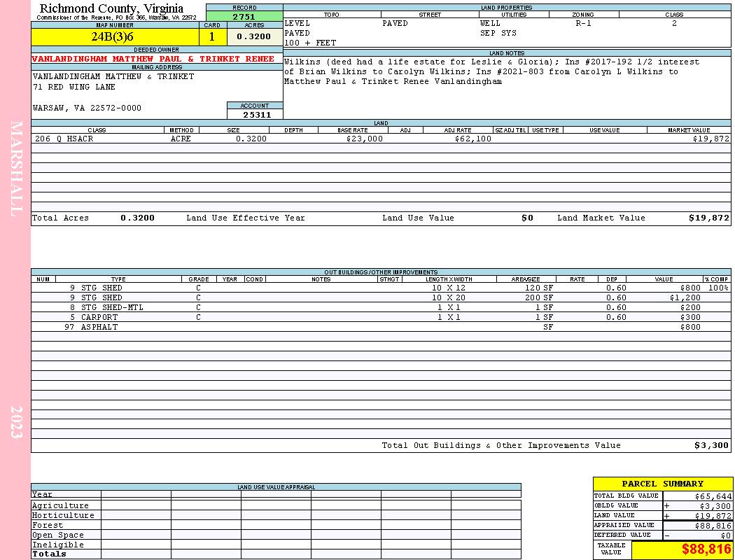Image resolution: width=735 pixels, height=560 pixels.
Task: Select the Land Market Value $19,872 total
Action: pos(709,218)
